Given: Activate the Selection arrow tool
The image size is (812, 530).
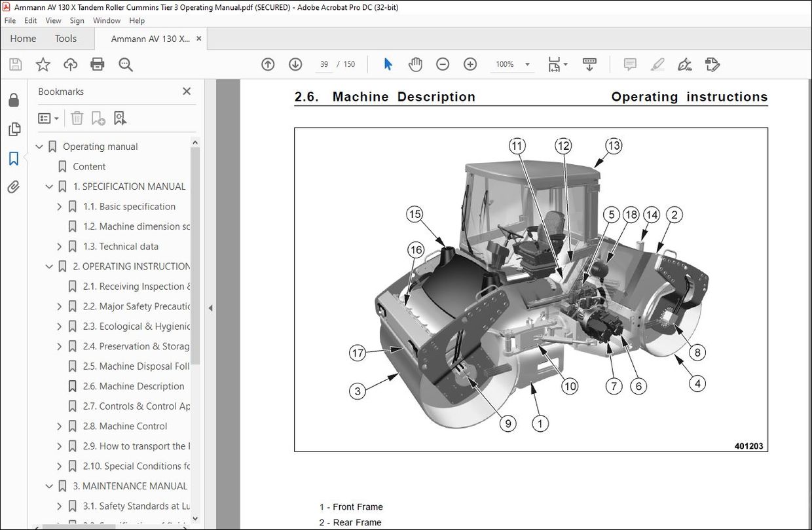Looking at the screenshot, I should [x=387, y=63].
